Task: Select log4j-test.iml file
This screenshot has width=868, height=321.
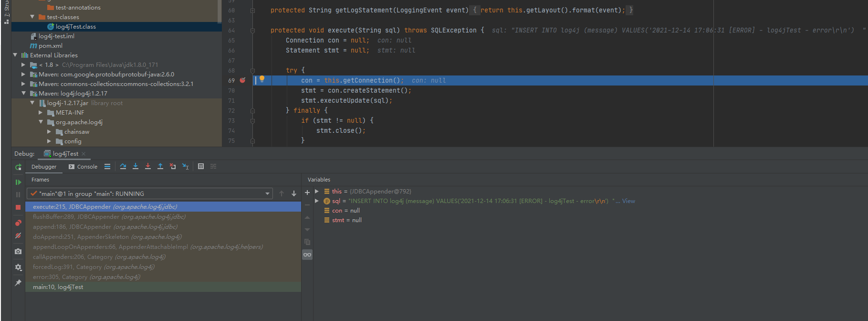Action: point(56,36)
